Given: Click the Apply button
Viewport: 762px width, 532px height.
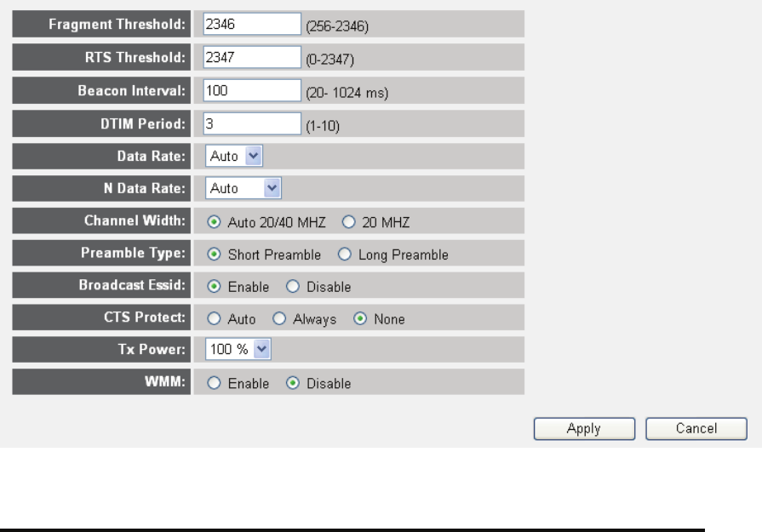Looking at the screenshot, I should pyautogui.click(x=584, y=429).
